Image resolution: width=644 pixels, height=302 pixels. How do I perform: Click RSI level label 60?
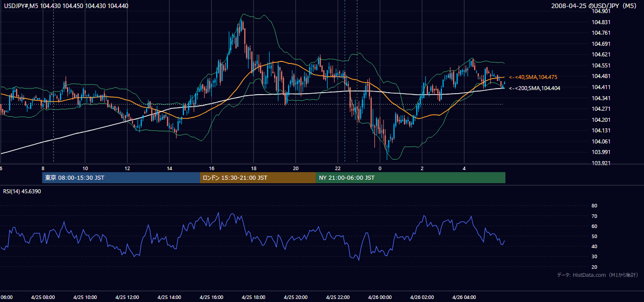594,226
